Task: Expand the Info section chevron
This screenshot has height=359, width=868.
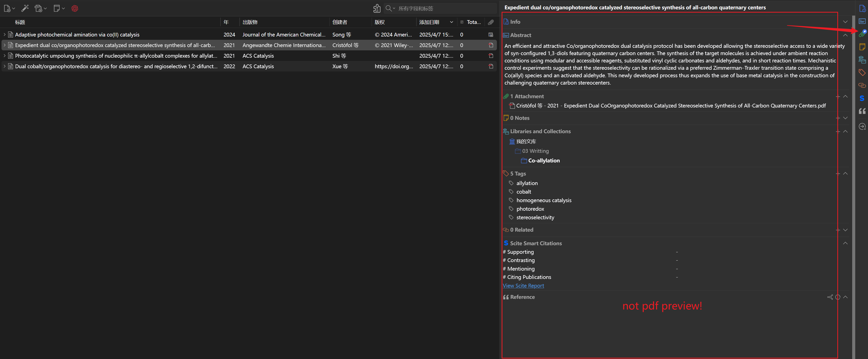Action: (845, 22)
